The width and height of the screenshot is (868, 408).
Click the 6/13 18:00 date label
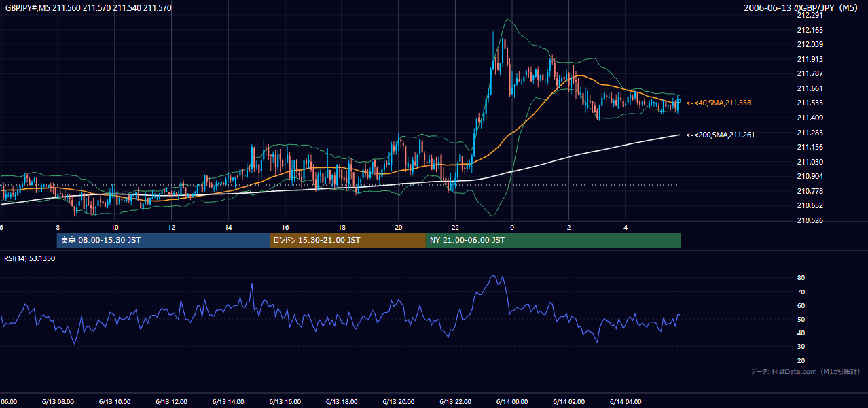(342, 401)
